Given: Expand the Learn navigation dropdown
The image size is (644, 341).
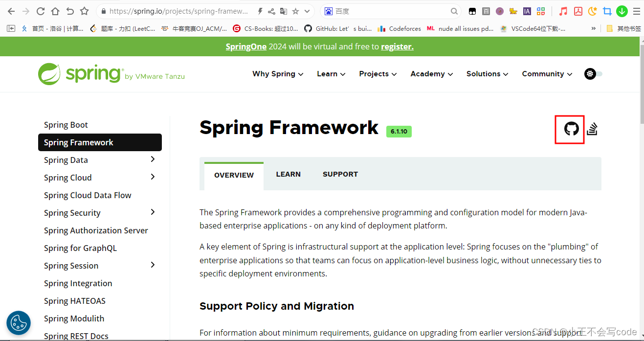Looking at the screenshot, I should [x=331, y=74].
